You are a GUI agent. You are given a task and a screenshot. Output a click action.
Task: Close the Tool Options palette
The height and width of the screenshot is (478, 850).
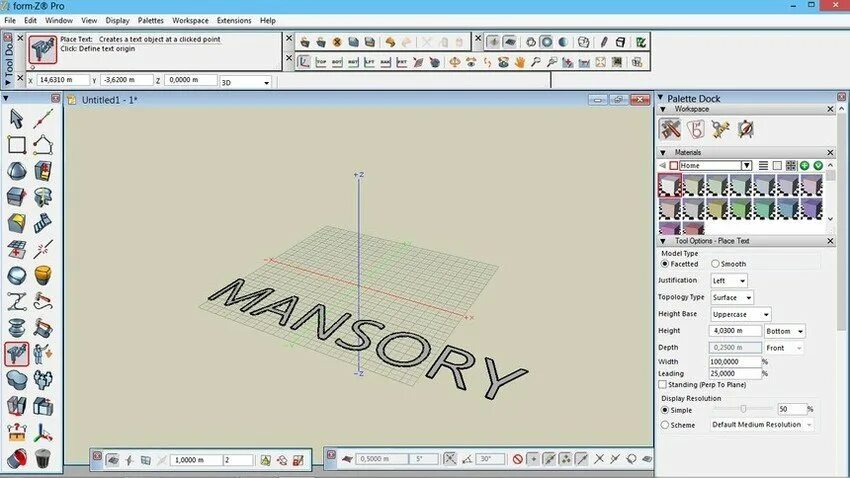(830, 241)
